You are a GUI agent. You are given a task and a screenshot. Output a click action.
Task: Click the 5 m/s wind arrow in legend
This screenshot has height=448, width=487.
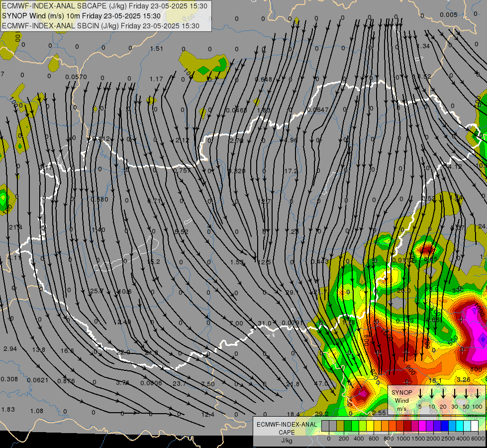(420, 393)
